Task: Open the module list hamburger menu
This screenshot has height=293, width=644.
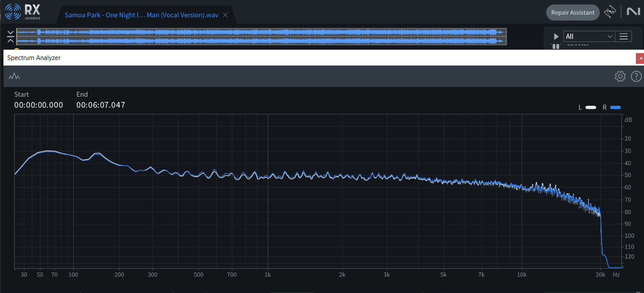Action: point(623,36)
